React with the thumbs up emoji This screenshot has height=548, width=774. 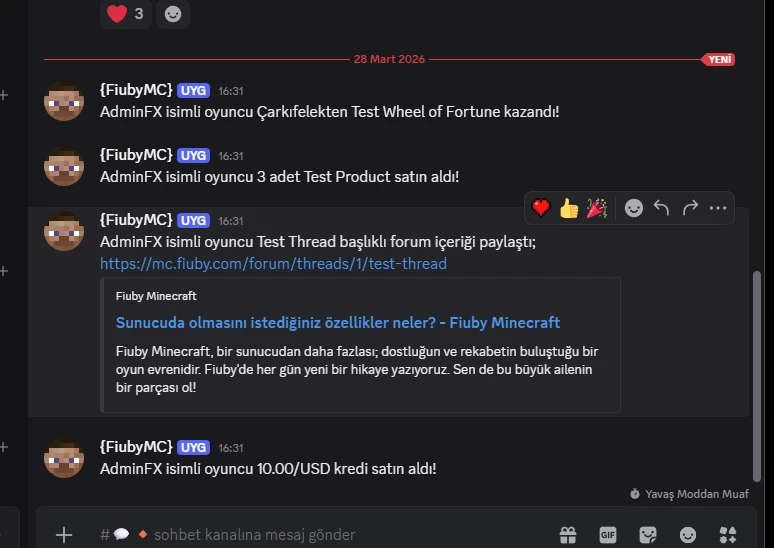569,208
